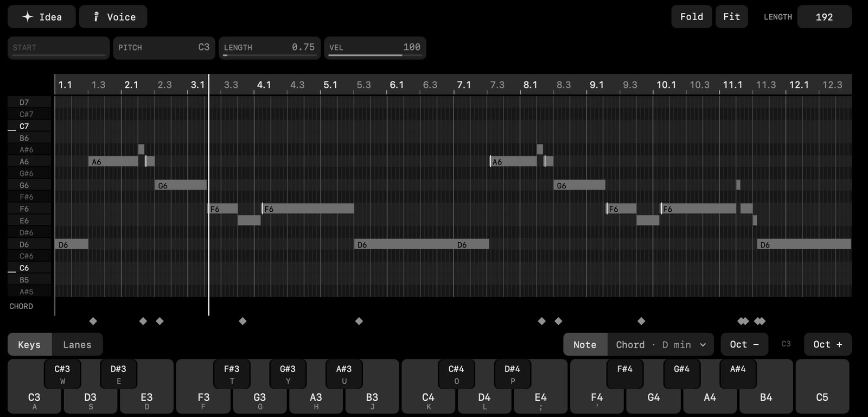Click bar 10.1 on the timeline ruler
This screenshot has width=868, height=417.
click(666, 85)
